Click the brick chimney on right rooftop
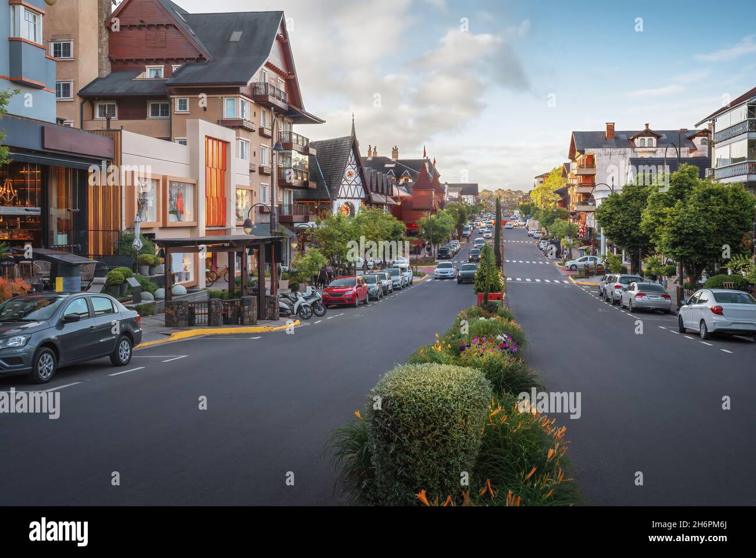756x558 pixels. point(609,130)
